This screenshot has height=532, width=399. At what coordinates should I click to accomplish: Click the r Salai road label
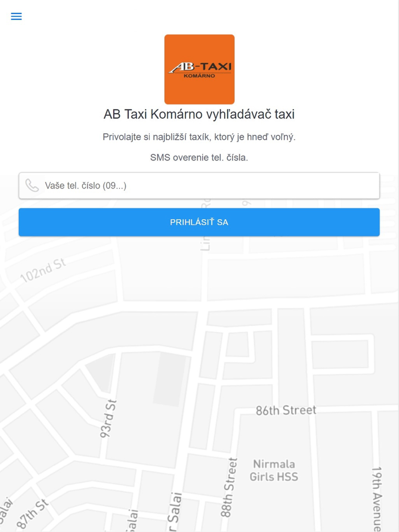point(175,512)
